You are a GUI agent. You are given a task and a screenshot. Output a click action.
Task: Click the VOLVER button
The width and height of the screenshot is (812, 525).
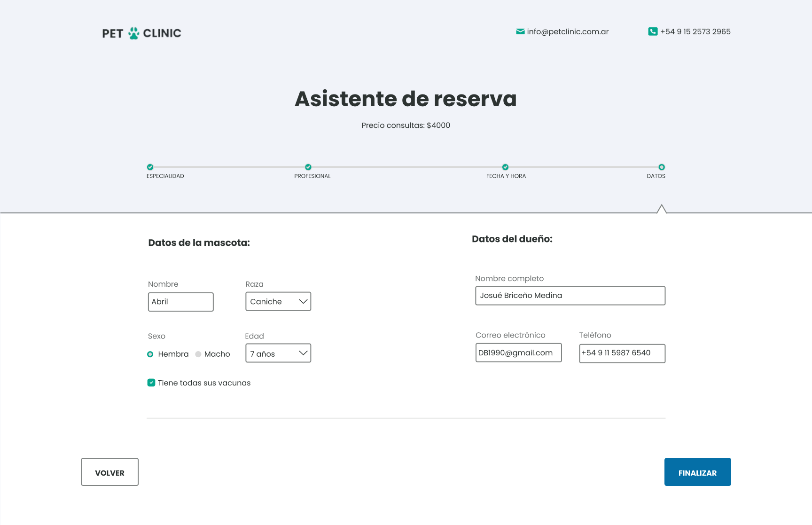[110, 472]
